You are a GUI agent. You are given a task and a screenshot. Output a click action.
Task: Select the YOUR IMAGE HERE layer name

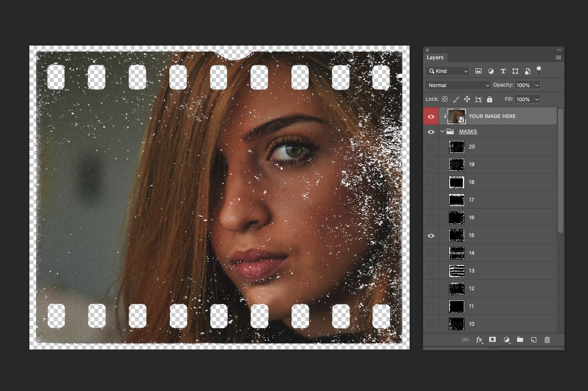pyautogui.click(x=492, y=116)
